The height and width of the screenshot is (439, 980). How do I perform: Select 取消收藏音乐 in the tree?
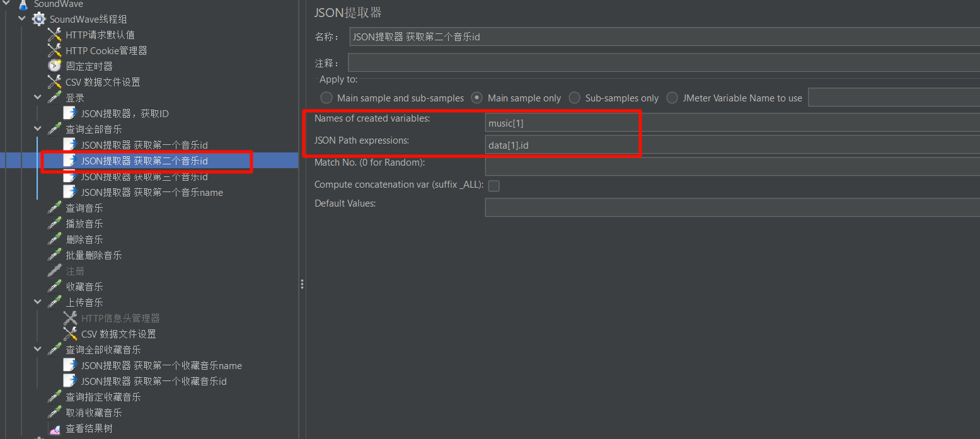click(x=94, y=413)
